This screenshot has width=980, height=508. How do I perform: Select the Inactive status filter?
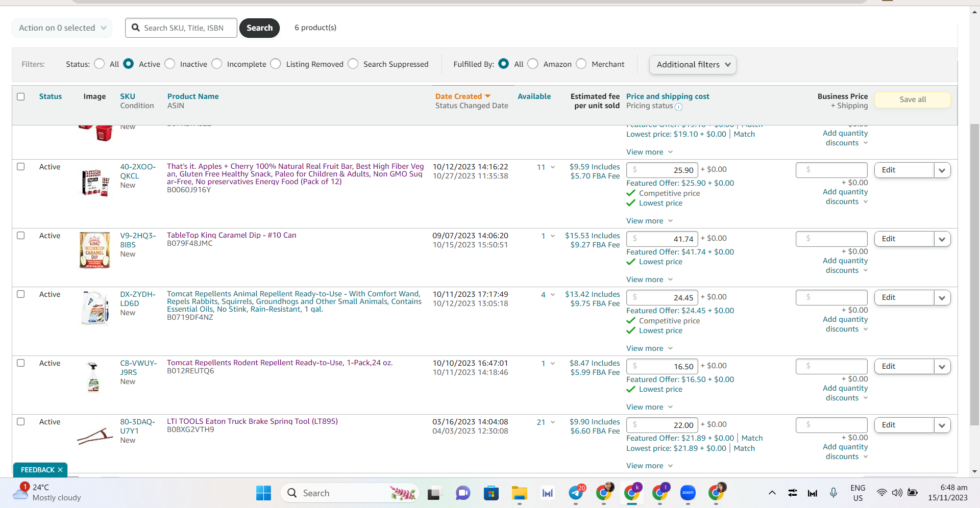(x=170, y=64)
